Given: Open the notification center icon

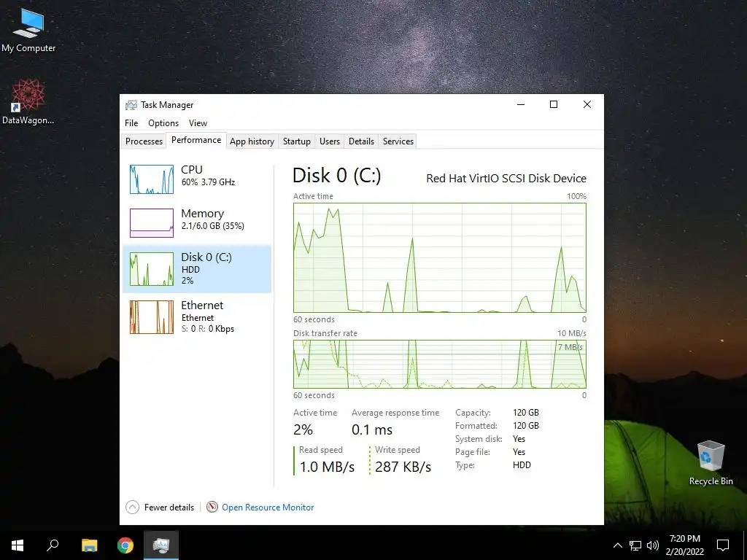Looking at the screenshot, I should [x=723, y=545].
